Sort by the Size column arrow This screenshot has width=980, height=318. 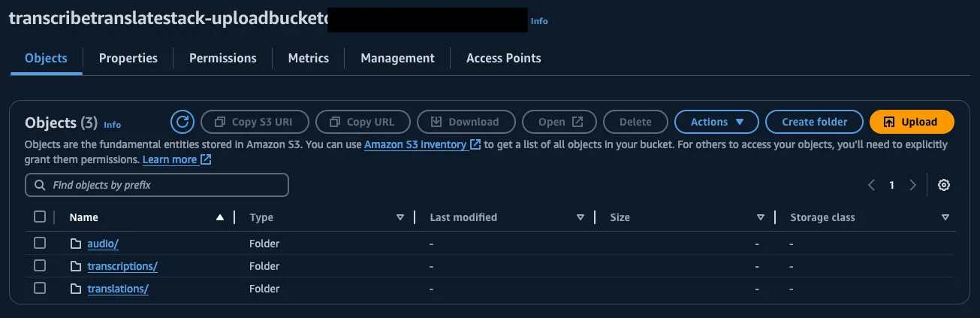[761, 217]
